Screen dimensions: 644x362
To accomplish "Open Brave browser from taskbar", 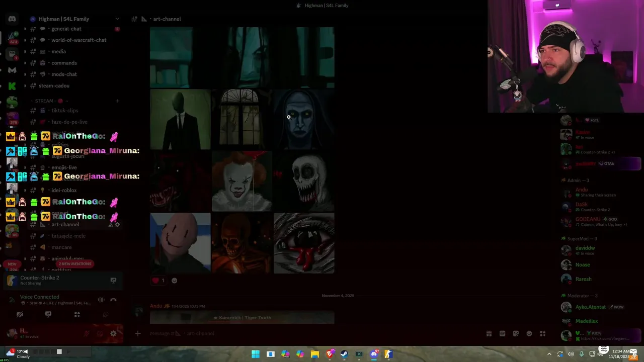I will point(330,354).
